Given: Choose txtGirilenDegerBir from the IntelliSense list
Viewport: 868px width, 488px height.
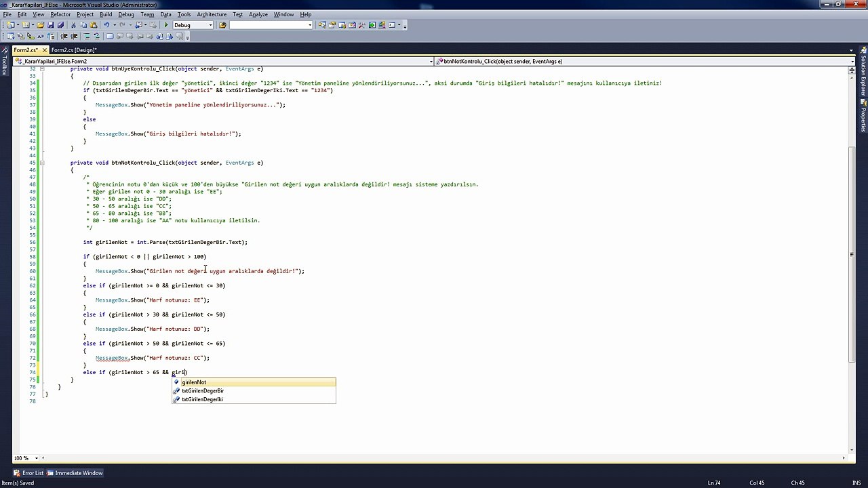Looking at the screenshot, I should point(254,391).
